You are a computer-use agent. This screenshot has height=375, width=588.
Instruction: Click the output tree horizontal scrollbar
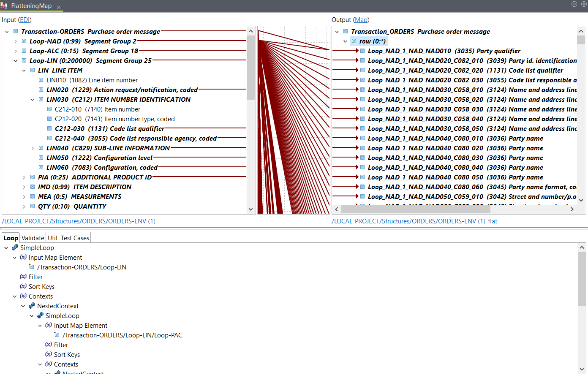tap(415, 209)
